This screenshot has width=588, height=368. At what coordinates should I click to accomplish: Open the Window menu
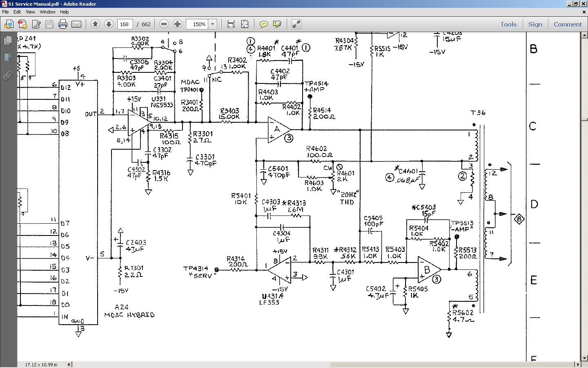pyautogui.click(x=47, y=12)
